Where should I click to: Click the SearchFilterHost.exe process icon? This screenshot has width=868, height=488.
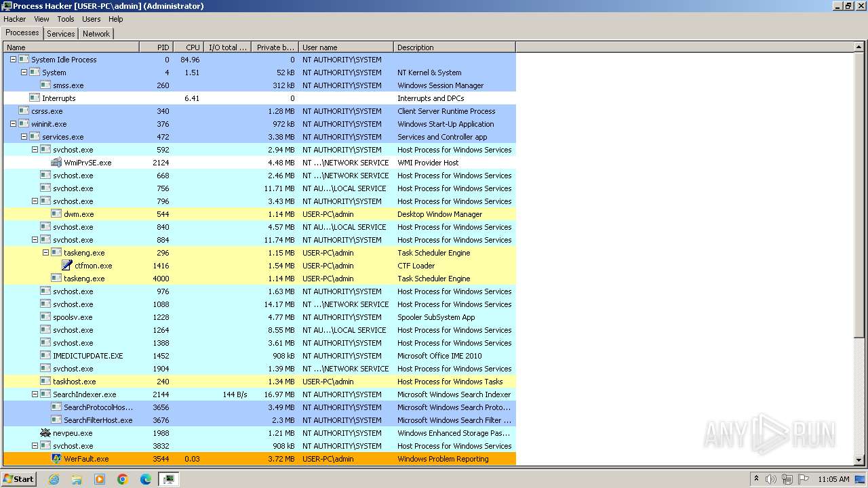tap(56, 420)
